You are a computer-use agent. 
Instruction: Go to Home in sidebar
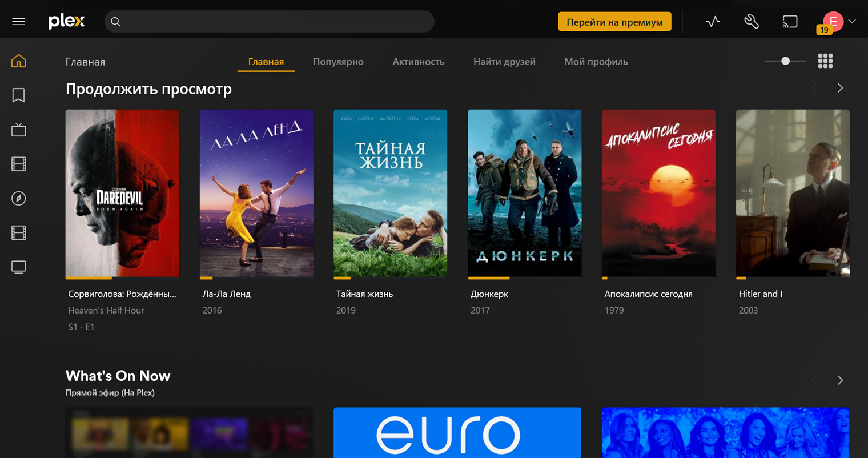[19, 61]
